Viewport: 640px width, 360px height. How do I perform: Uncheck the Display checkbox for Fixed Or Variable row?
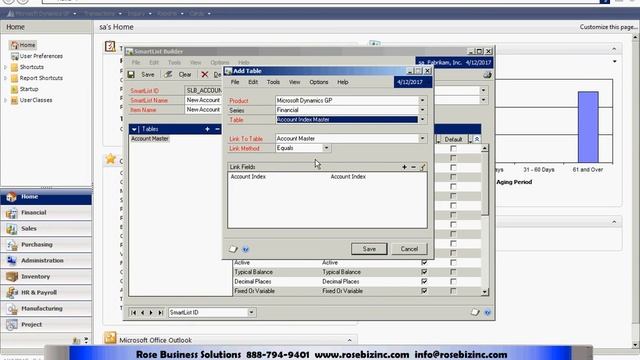(x=424, y=291)
